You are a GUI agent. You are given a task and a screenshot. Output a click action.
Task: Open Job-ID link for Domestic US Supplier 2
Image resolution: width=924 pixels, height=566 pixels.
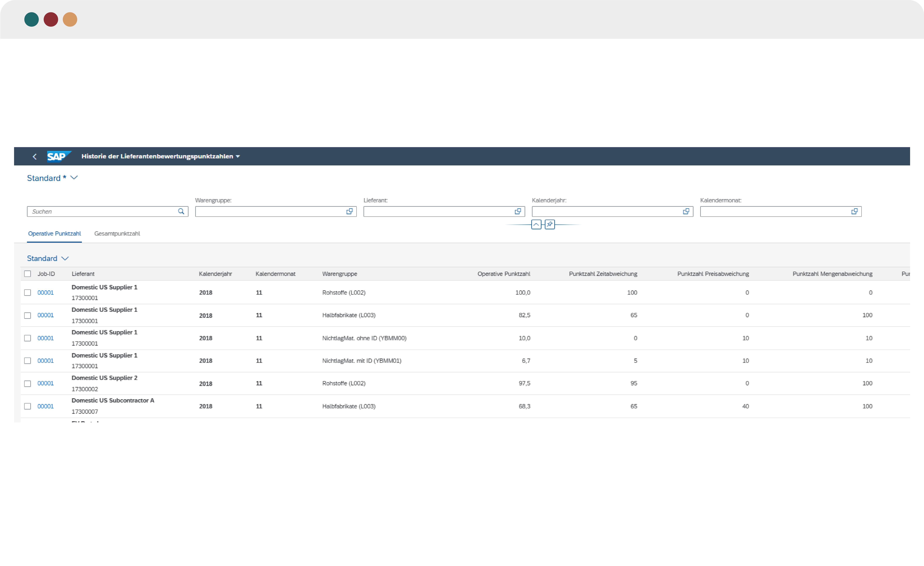coord(45,383)
